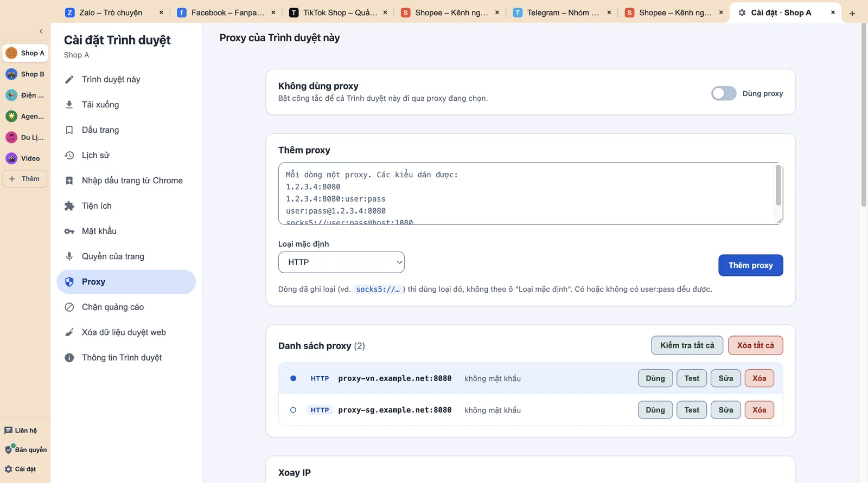This screenshot has height=483, width=868.
Task: Click the Thông tin Trình duyệt info icon
Action: pos(69,358)
